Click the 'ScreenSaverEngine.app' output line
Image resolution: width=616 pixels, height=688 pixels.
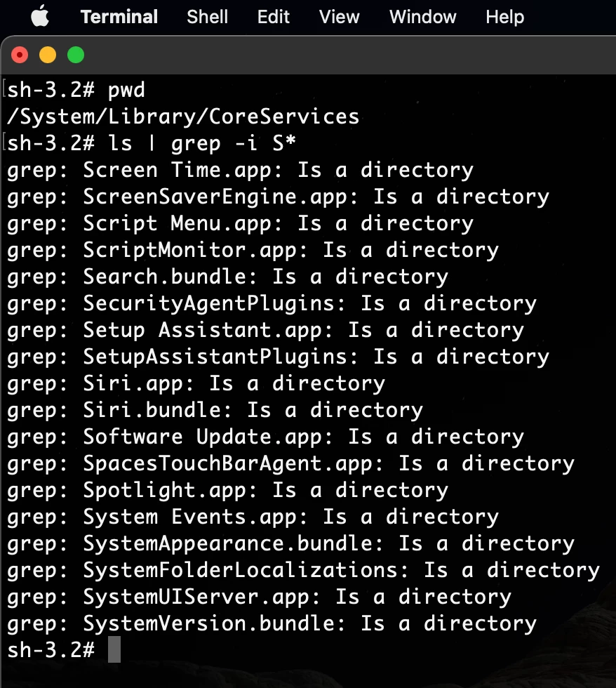(279, 197)
